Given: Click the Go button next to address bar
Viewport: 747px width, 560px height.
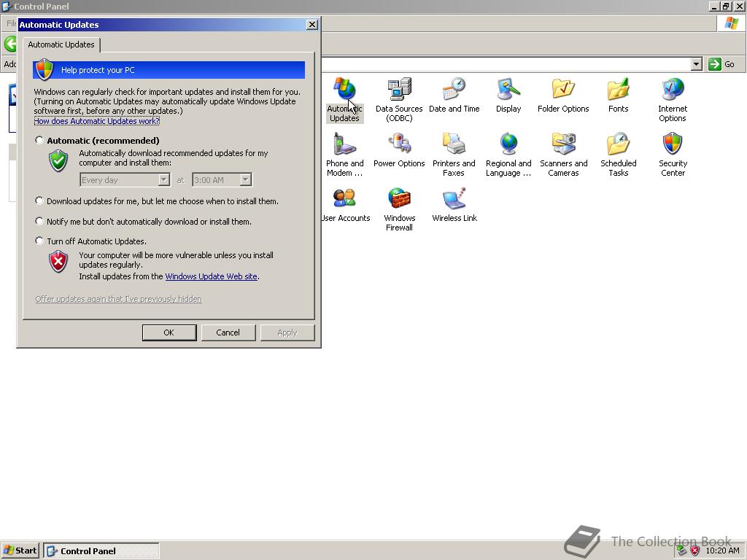Looking at the screenshot, I should tap(721, 64).
